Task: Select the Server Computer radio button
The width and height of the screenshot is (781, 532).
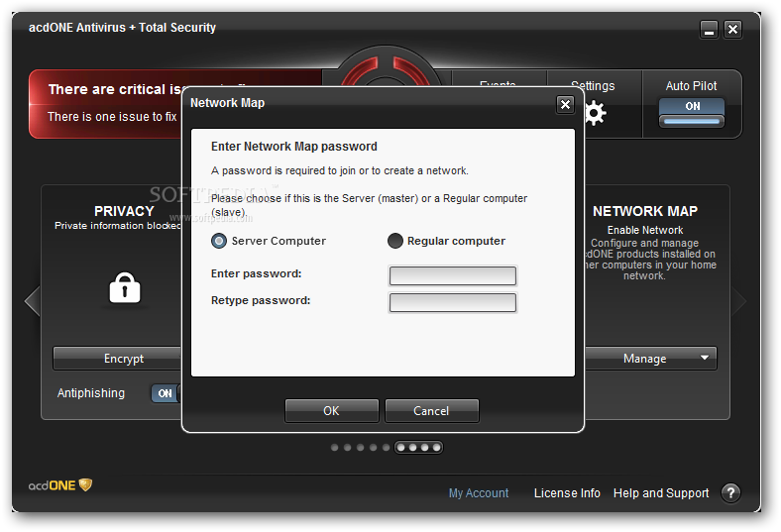Action: coord(219,241)
